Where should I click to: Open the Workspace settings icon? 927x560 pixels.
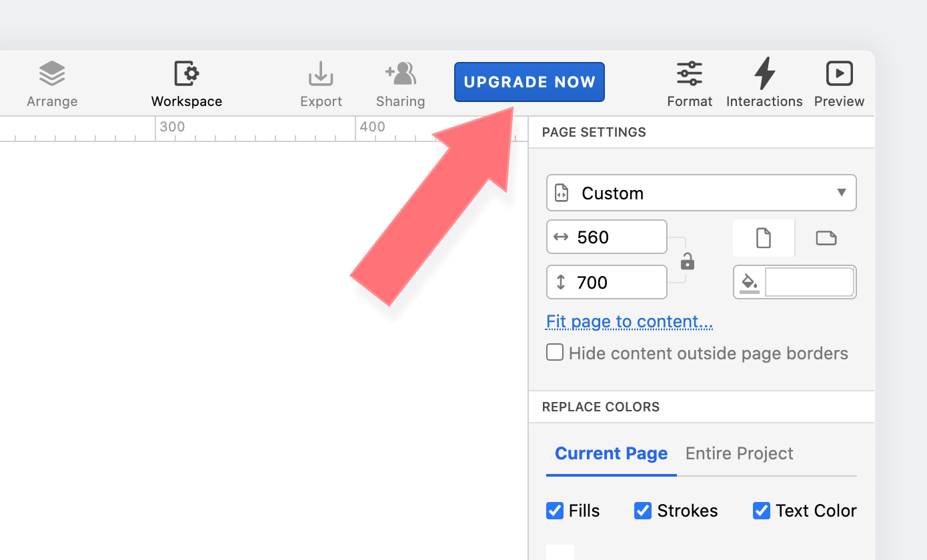tap(187, 74)
